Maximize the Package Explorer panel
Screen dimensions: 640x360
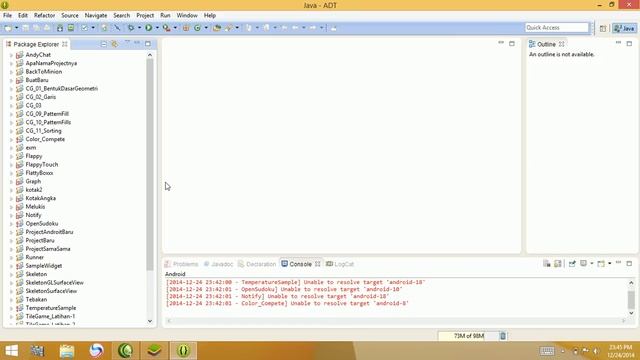148,44
